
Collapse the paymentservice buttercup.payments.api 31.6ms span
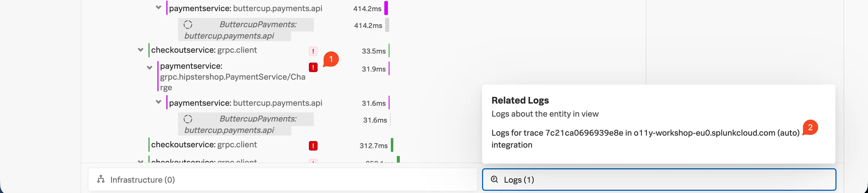tap(158, 102)
